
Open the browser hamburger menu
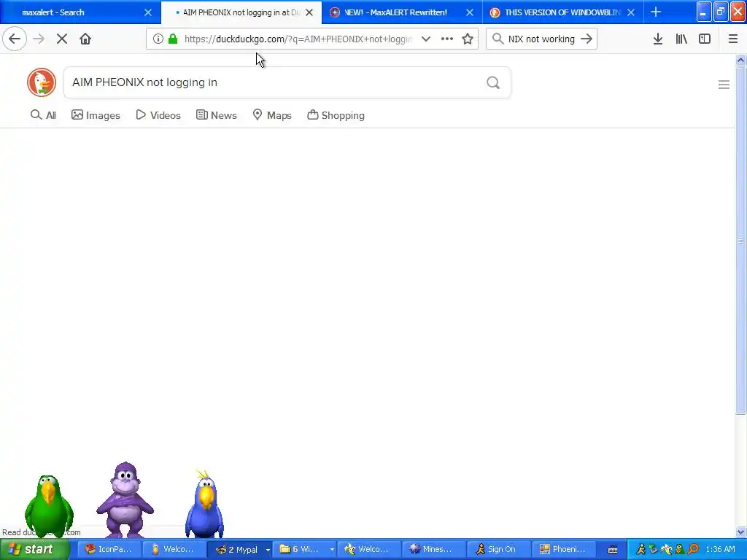tap(733, 39)
